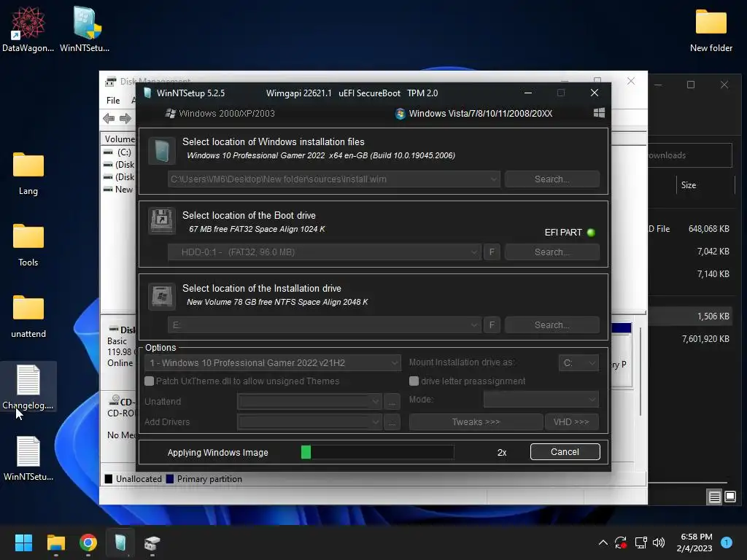
Task: Click the 2x speed label beside progress bar
Action: 502,452
